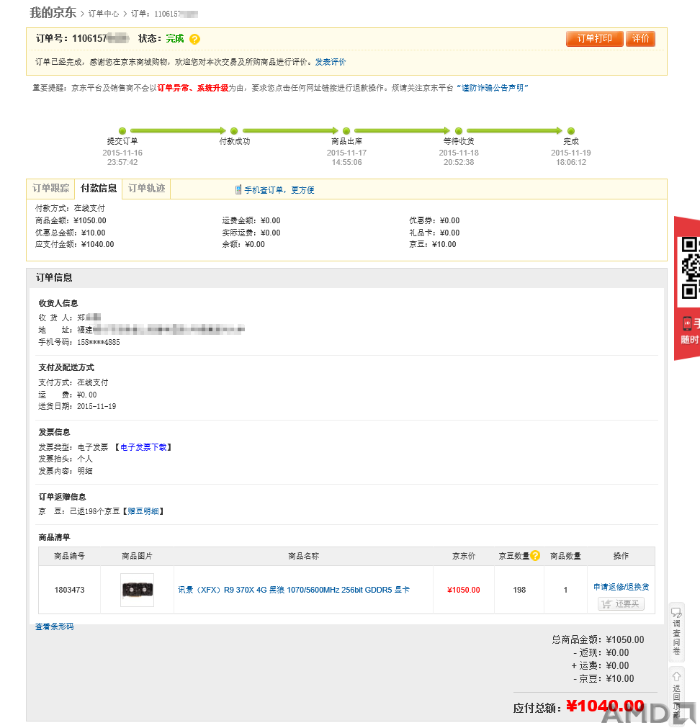
Task: Click the 返回顶部 back-to-top icon
Action: pos(677,696)
